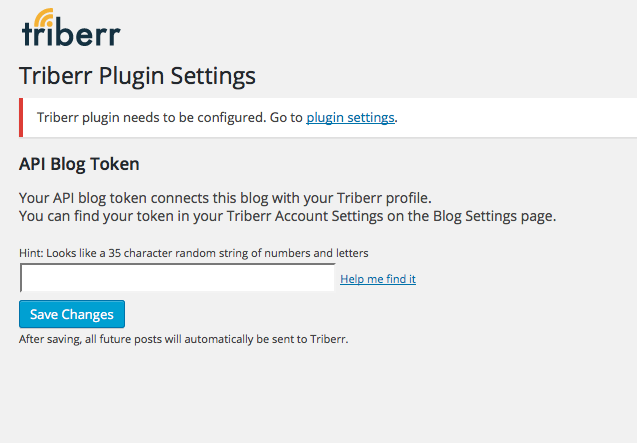The width and height of the screenshot is (637, 443).
Task: Click the Triberr logo
Action: coord(70,29)
